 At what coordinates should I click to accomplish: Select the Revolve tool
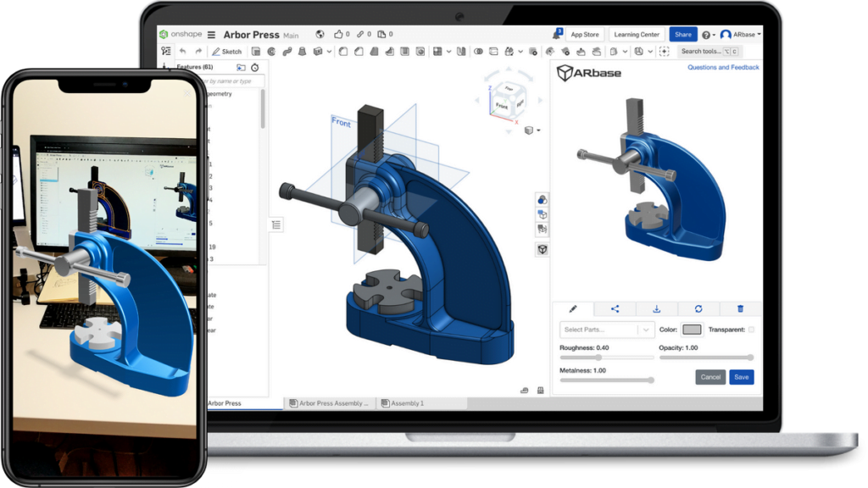(x=271, y=52)
